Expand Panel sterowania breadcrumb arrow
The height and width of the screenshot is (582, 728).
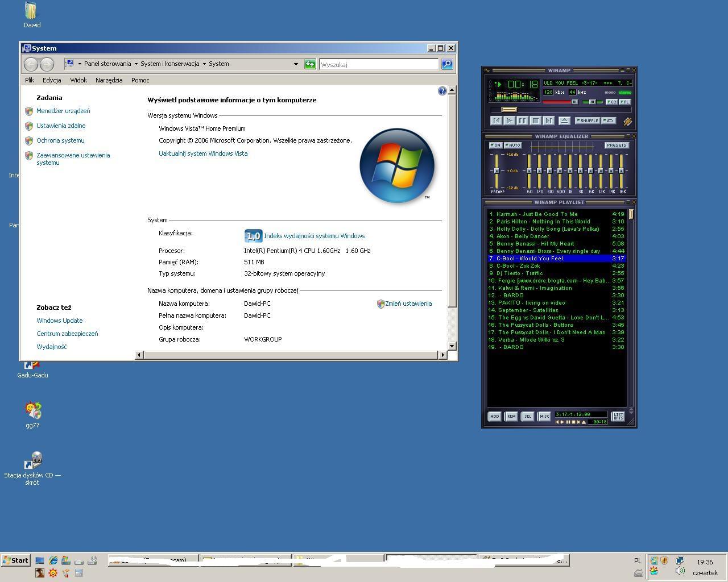(136, 64)
